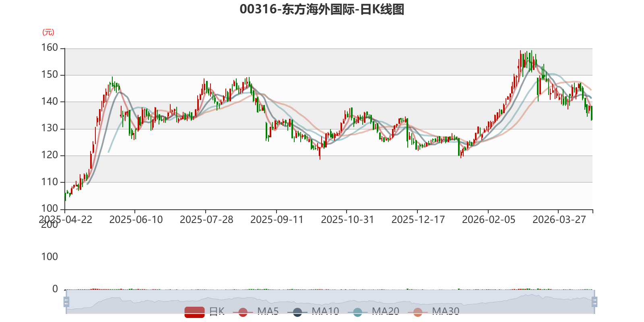Click the chart title 00316-东方海外国际-日K线图
Screen dimensions: 644x322
pyautogui.click(x=322, y=9)
